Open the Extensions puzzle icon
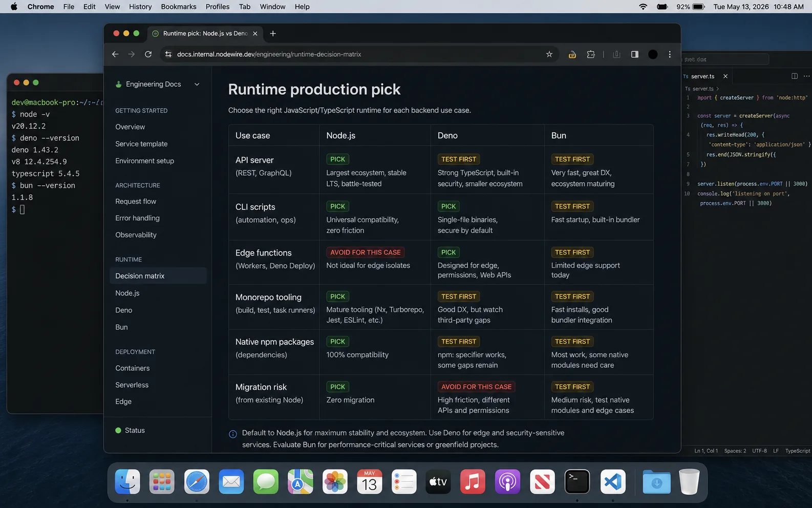The width and height of the screenshot is (812, 508). (x=591, y=54)
